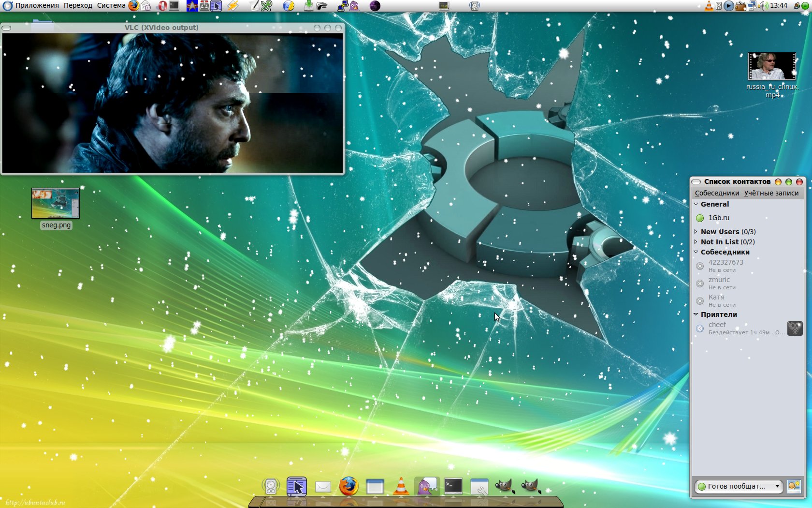Collapse the Собеседники contact group
The image size is (812, 508).
(x=696, y=252)
